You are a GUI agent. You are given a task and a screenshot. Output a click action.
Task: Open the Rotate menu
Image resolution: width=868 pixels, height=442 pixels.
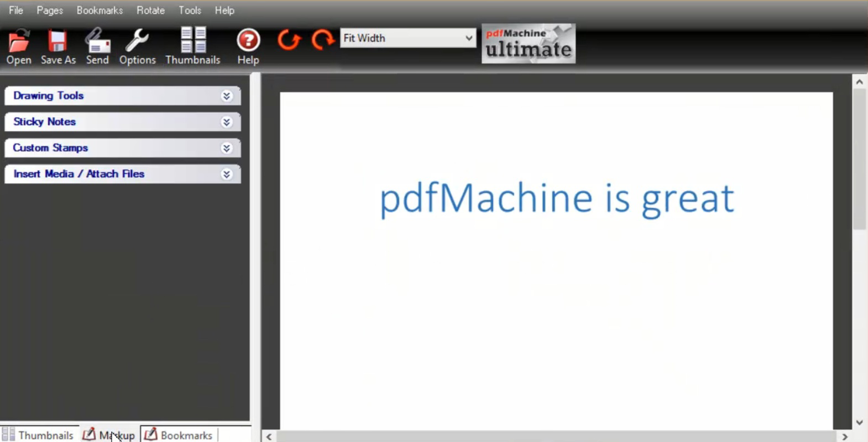click(150, 10)
